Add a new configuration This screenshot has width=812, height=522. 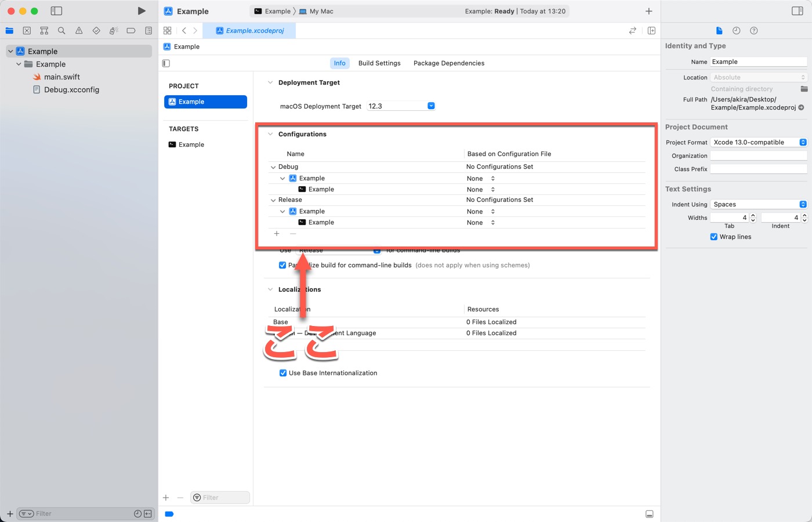277,233
